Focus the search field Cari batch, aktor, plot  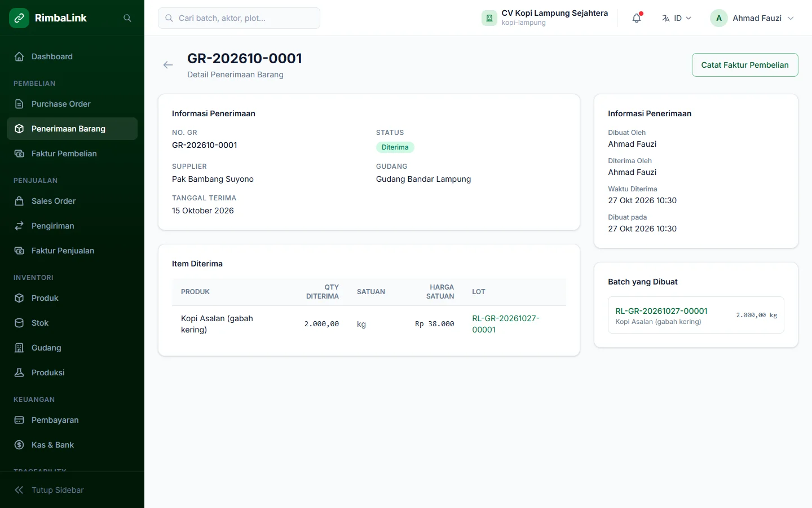coord(239,18)
